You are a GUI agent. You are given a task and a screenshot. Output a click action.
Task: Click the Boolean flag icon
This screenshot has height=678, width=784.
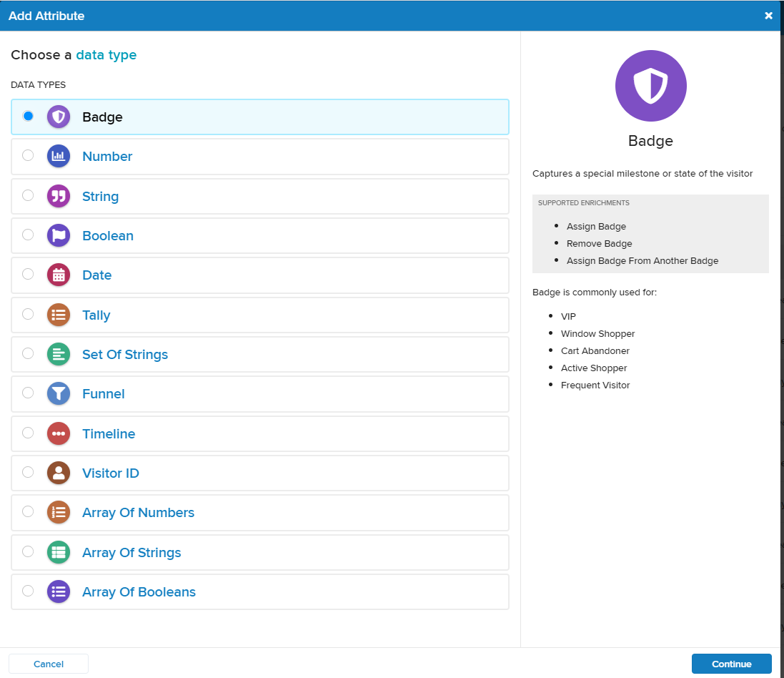click(x=59, y=236)
